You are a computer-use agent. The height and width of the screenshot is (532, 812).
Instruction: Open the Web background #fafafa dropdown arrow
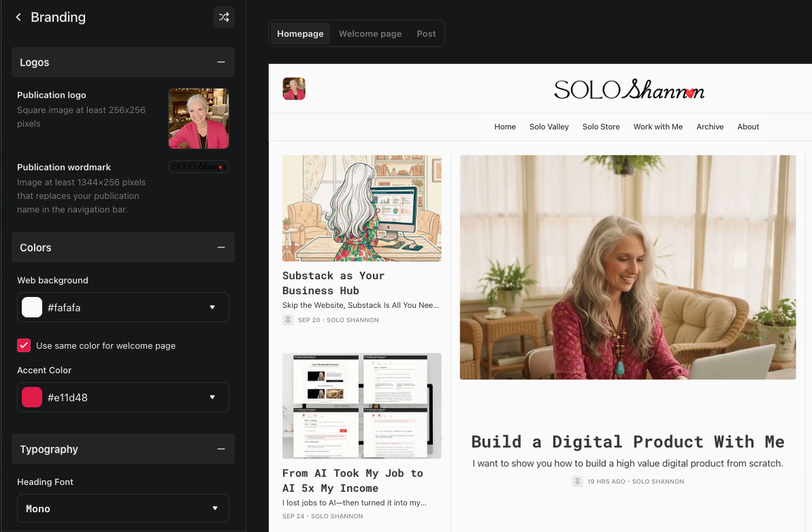pyautogui.click(x=212, y=307)
